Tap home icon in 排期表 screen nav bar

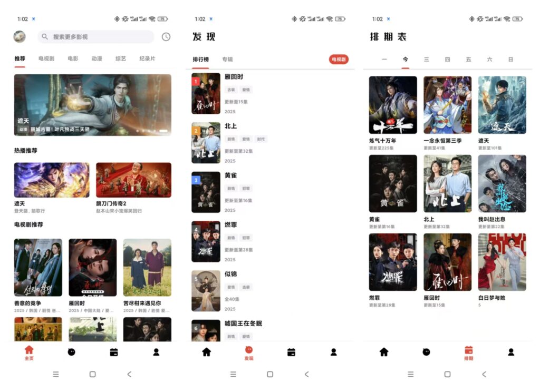point(384,352)
